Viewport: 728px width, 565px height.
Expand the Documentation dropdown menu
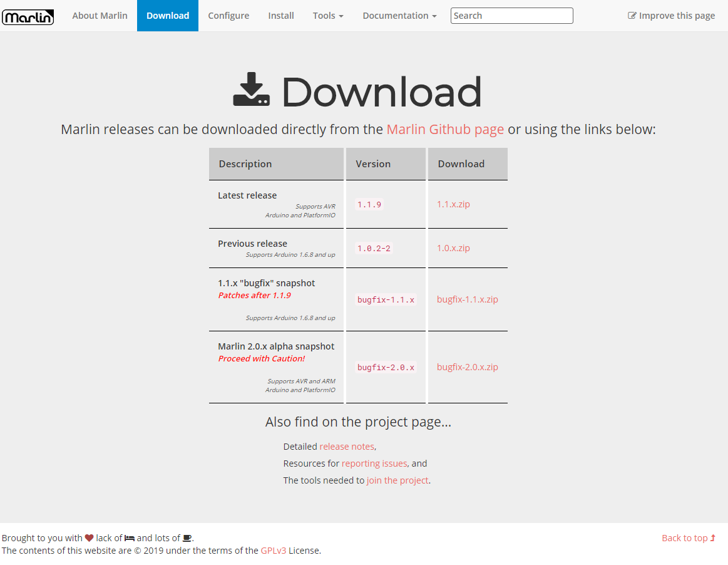click(399, 16)
